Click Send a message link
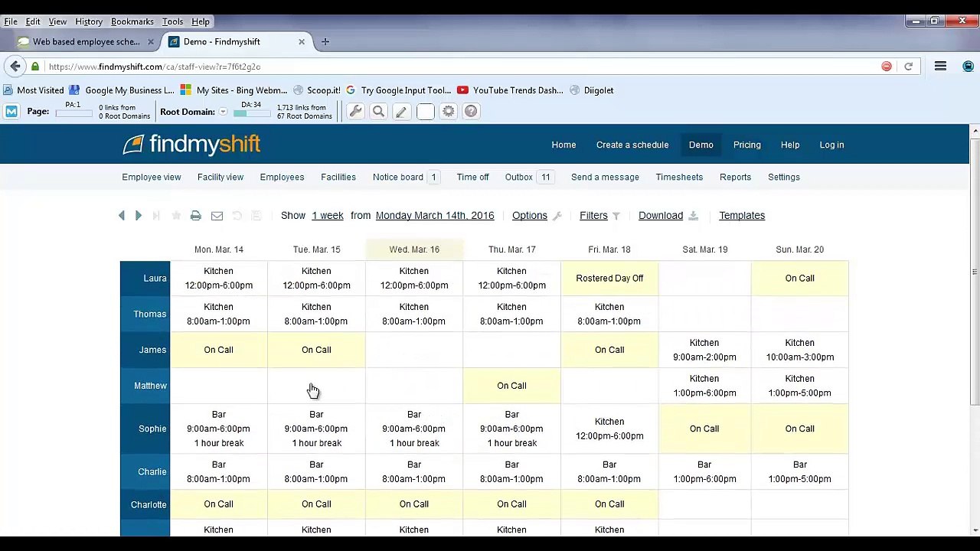Screen dimensions: 980x551 click(x=605, y=177)
